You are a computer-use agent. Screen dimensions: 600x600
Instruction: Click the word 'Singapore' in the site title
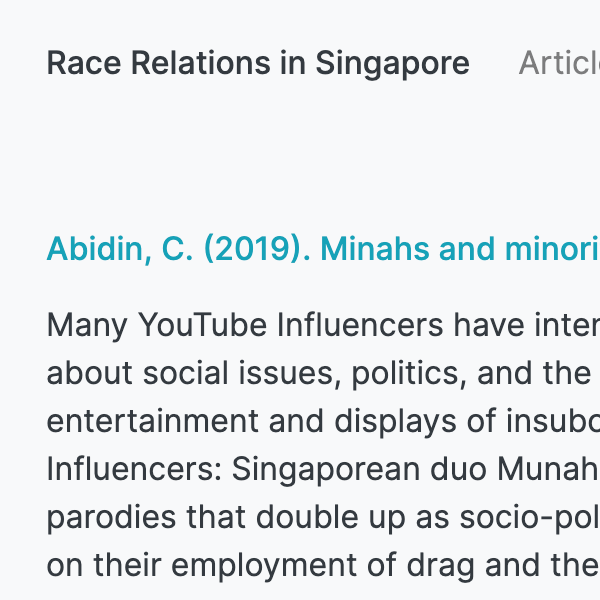(x=393, y=64)
